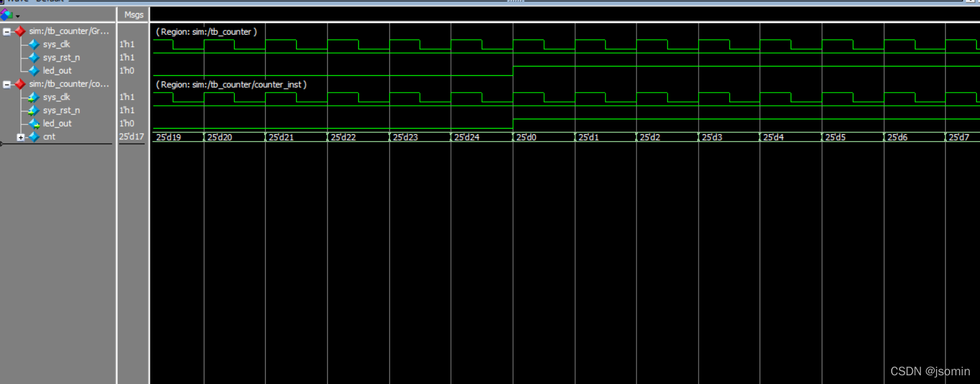Viewport: 980px width, 384px height.
Task: Click the 25'd2 segment on the cnt waveform
Action: click(667, 137)
